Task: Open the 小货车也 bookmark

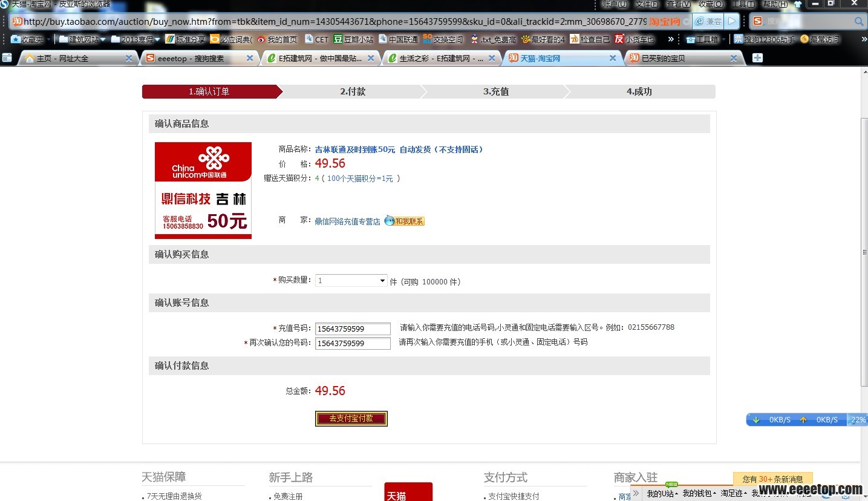Action: coord(635,39)
